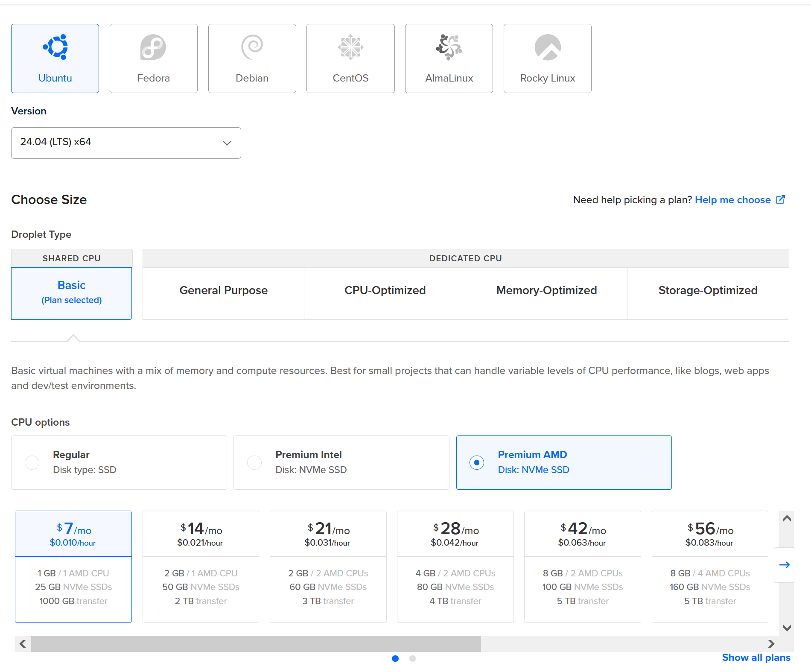Click the Disk: NVMe SSD text under Premium Intel
The image size is (811, 672).
coord(311,470)
